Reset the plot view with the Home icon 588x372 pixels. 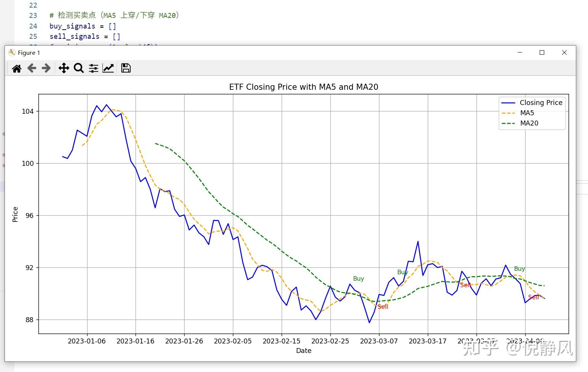coord(17,68)
